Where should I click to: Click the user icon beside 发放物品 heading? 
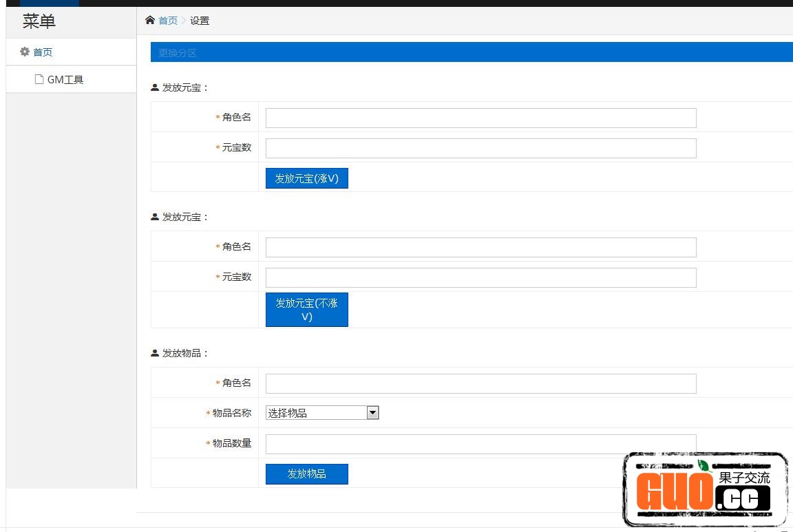(155, 353)
